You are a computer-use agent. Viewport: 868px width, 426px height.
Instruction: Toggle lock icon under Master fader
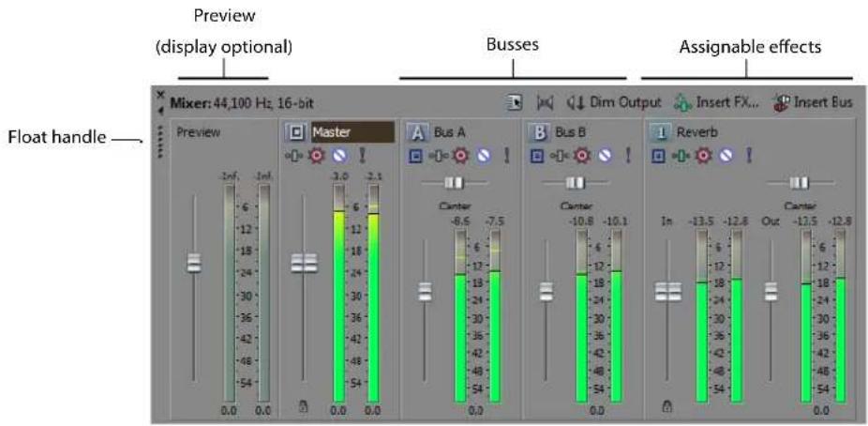click(303, 408)
